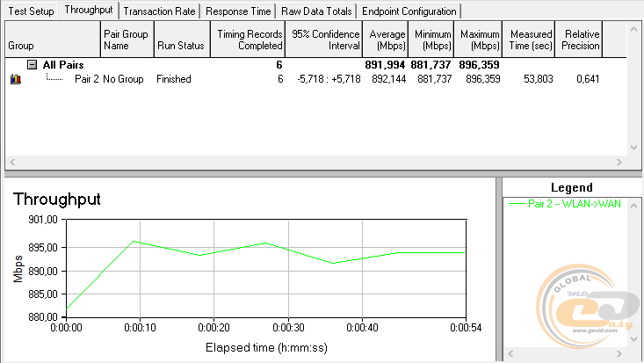Click the 901,00 Mbps axis label
The image size is (644, 363).
coord(43,220)
